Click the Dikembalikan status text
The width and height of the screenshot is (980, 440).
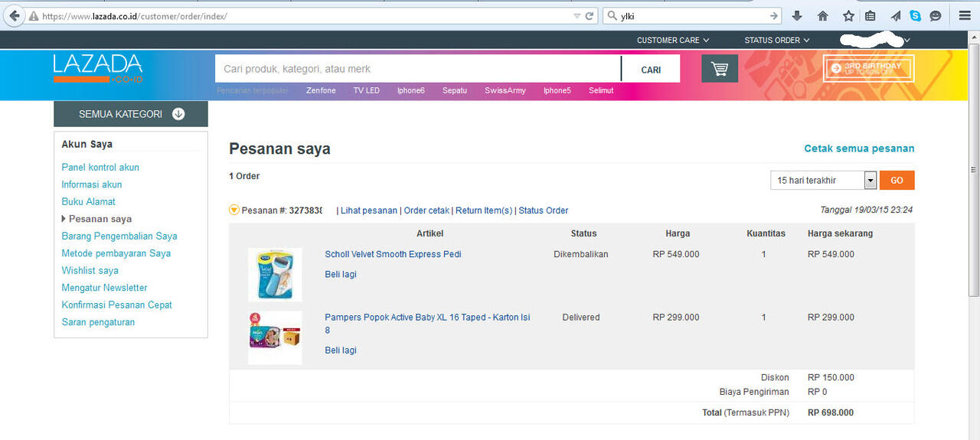point(580,254)
